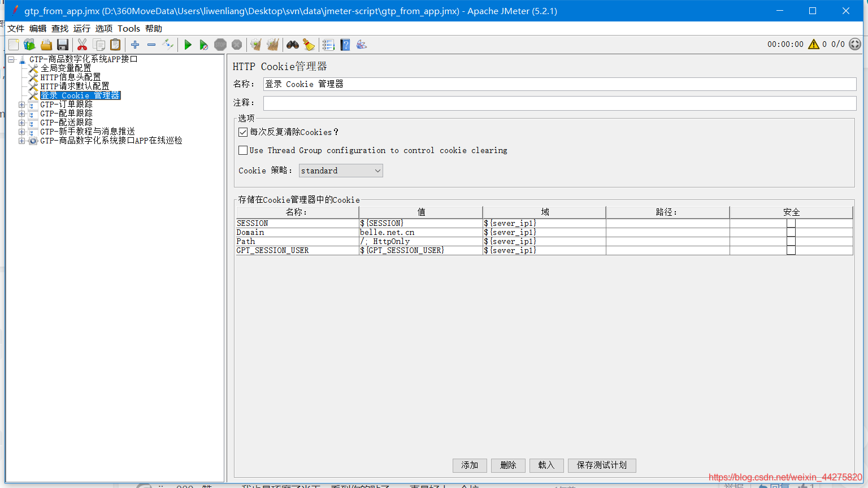Click the 添加 button
868x488 pixels.
coord(470,465)
